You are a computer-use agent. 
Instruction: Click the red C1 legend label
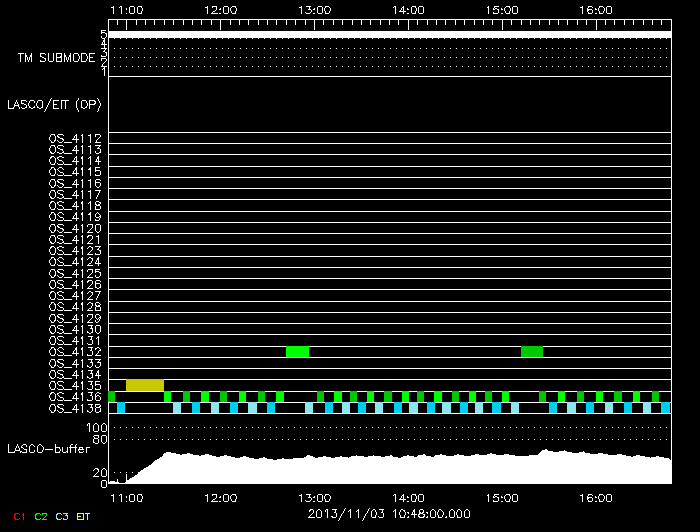[15, 516]
